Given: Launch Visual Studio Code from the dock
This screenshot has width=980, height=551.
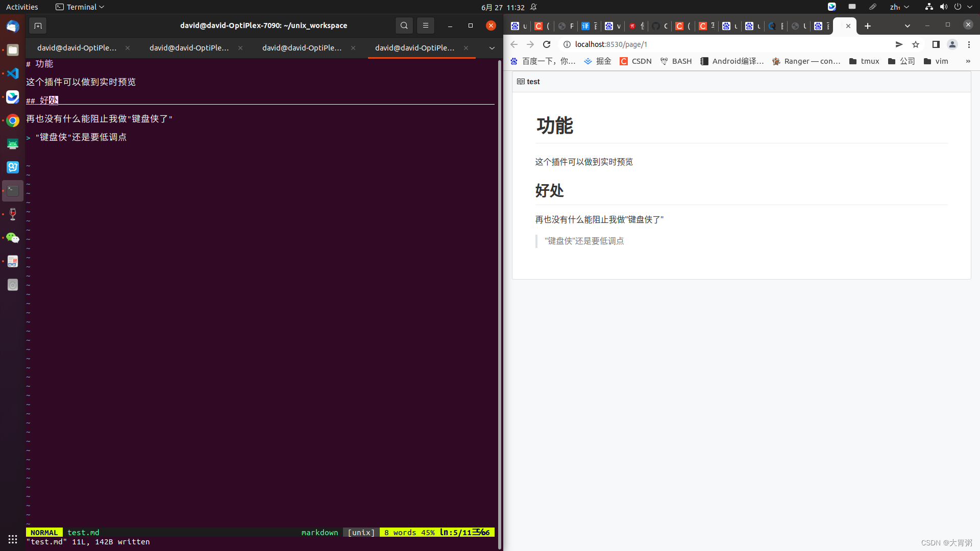Looking at the screenshot, I should tap(12, 73).
